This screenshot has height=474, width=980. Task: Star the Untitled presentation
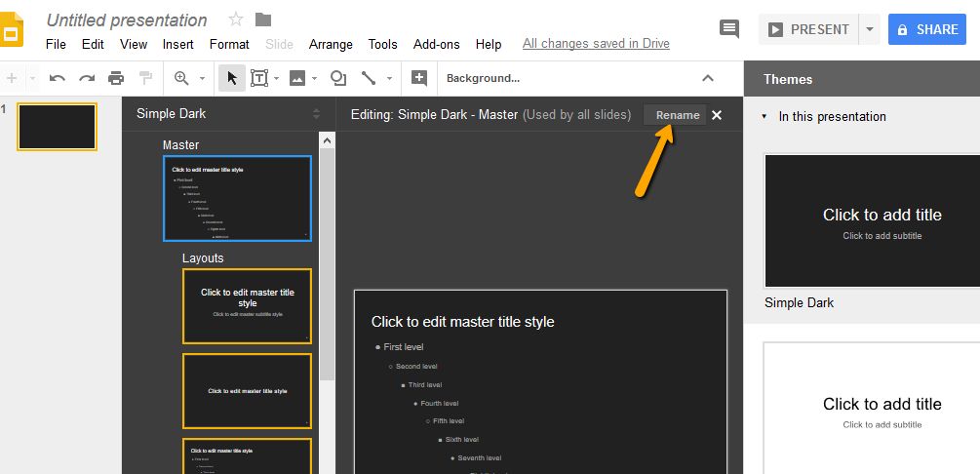236,20
